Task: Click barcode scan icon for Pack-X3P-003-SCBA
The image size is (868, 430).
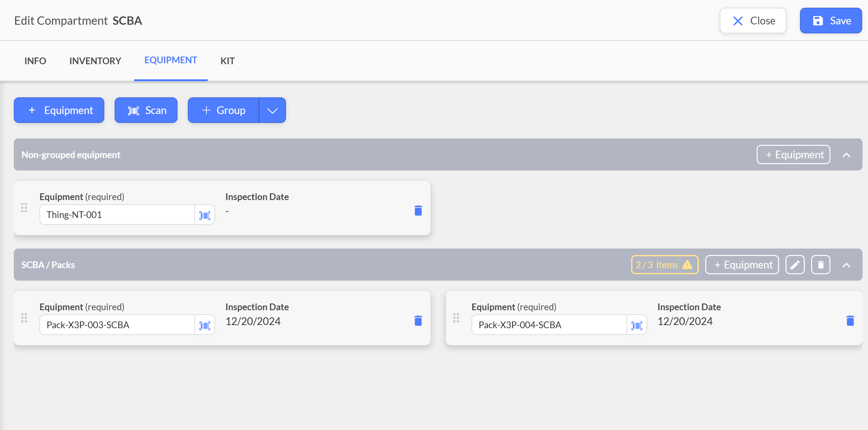Action: tap(205, 325)
